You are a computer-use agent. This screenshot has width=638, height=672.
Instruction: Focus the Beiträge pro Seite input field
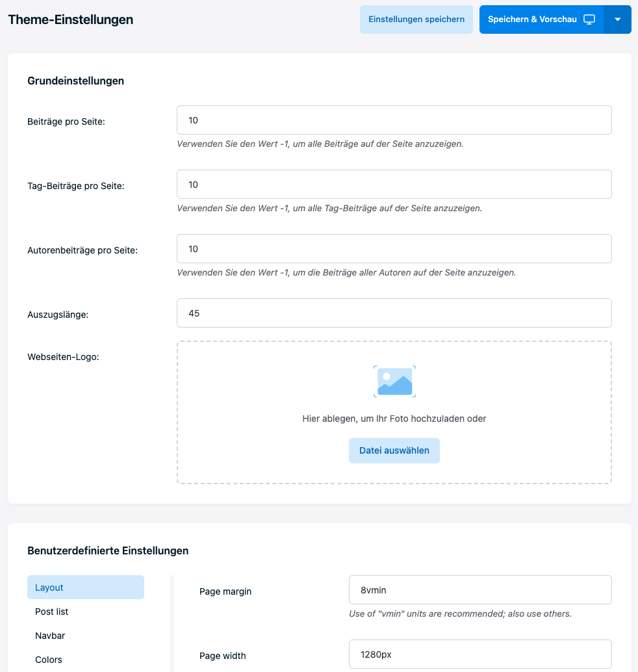[394, 120]
